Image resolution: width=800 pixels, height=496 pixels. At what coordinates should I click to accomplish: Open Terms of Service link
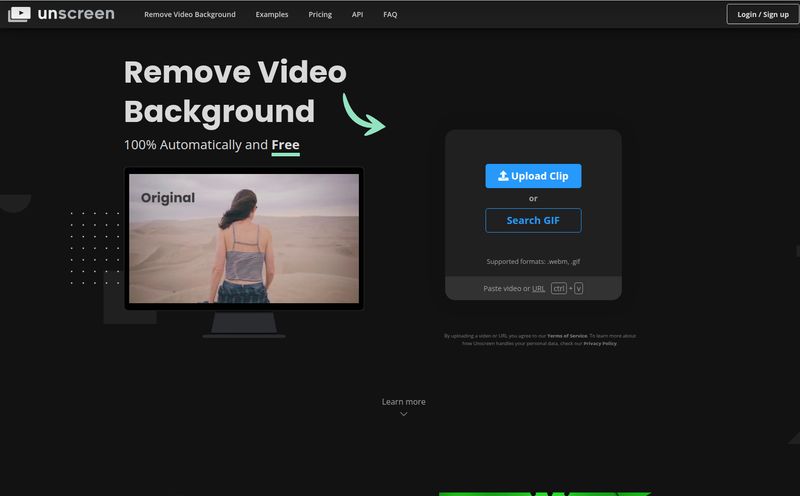point(567,336)
